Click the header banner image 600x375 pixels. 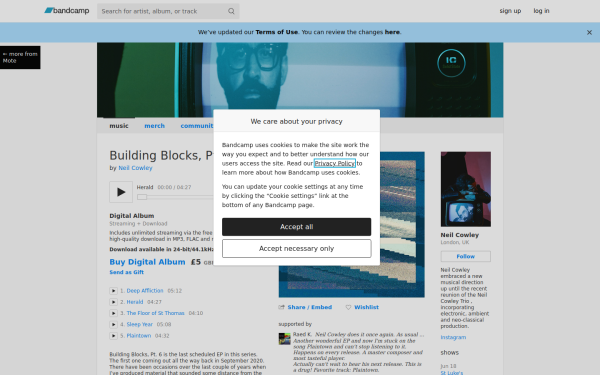tap(300, 80)
